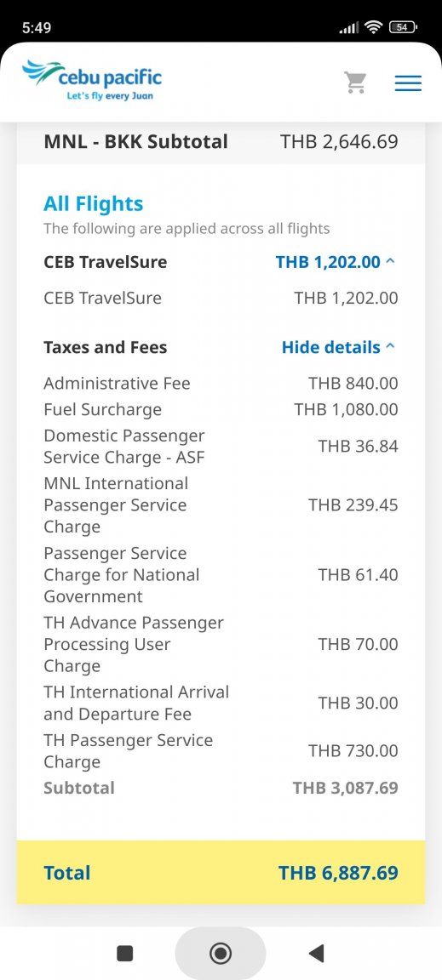442x980 pixels.
Task: Select the Administrative Fee line item
Action: (221, 383)
